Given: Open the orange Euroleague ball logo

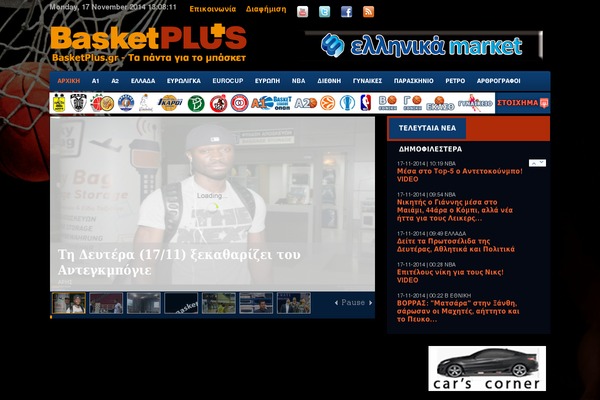Looking at the screenshot, I should [328, 103].
